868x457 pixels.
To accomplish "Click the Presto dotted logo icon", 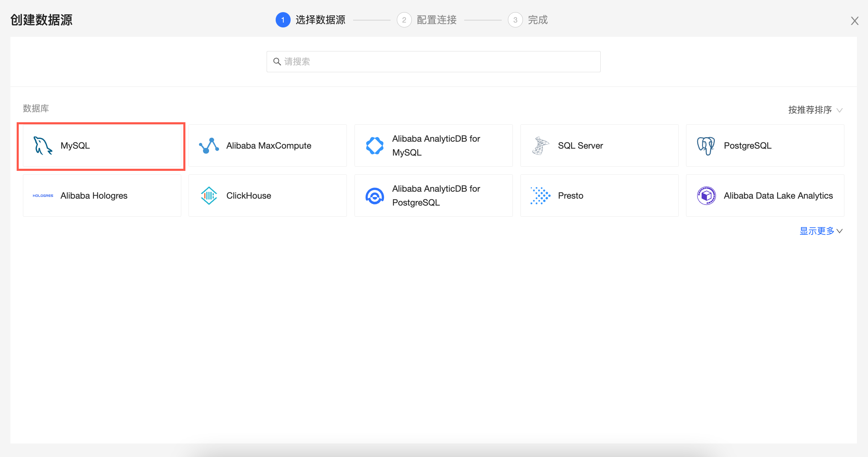I will point(540,196).
